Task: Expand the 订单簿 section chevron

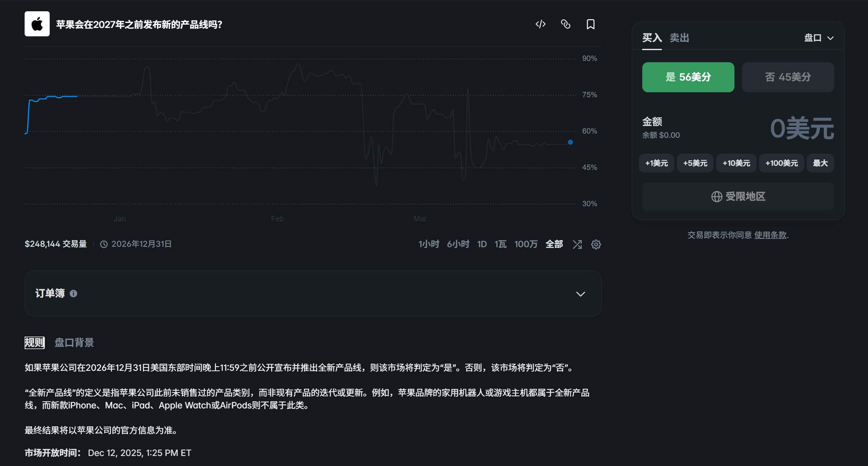Action: 580,294
